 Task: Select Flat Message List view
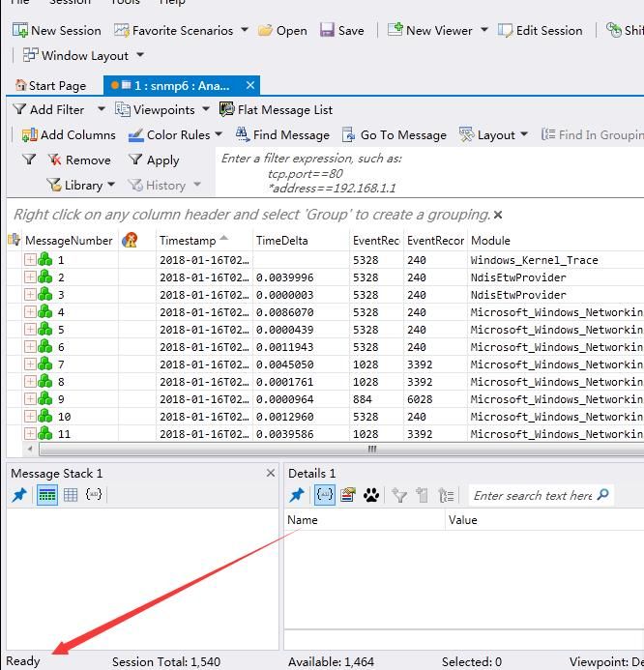click(276, 110)
